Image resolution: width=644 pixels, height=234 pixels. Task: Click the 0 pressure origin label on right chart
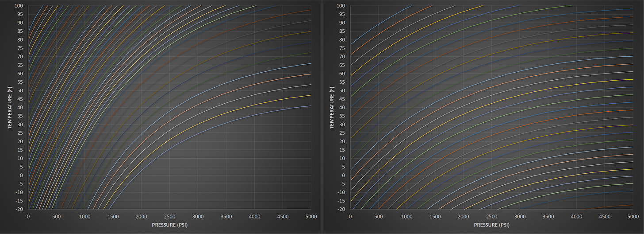[x=350, y=217]
